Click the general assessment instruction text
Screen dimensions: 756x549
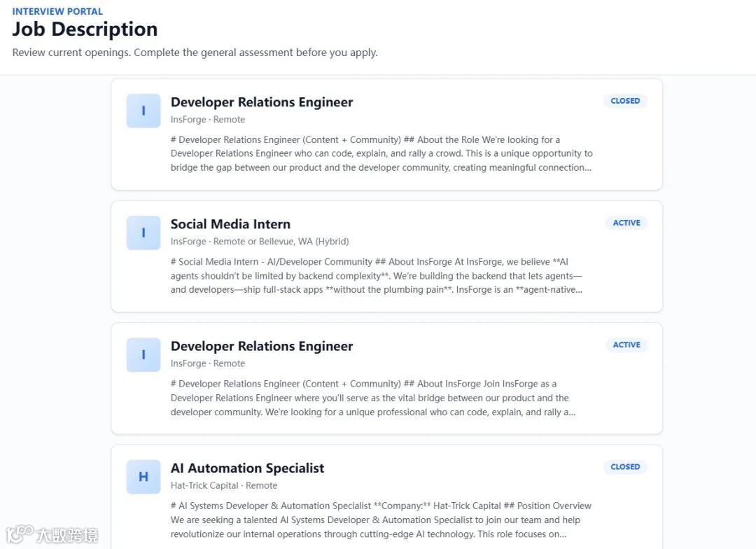(x=195, y=53)
